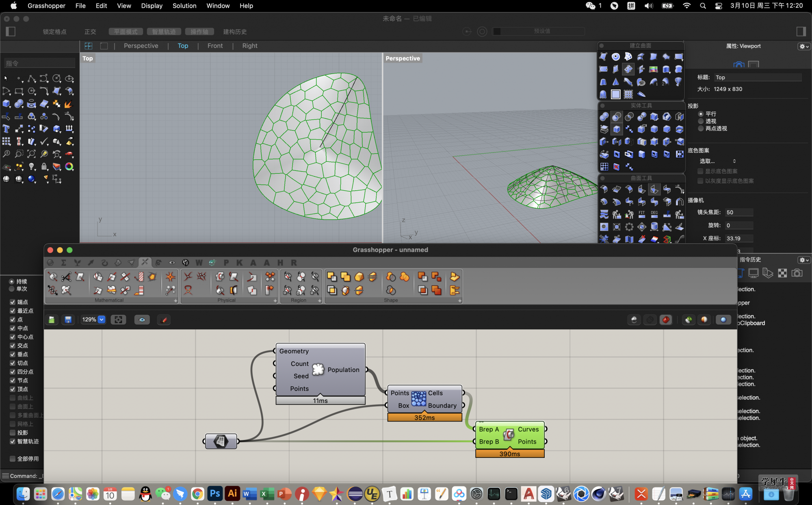Toggle the 端点 osnap checkbox
This screenshot has height=505, width=812.
pos(13,302)
